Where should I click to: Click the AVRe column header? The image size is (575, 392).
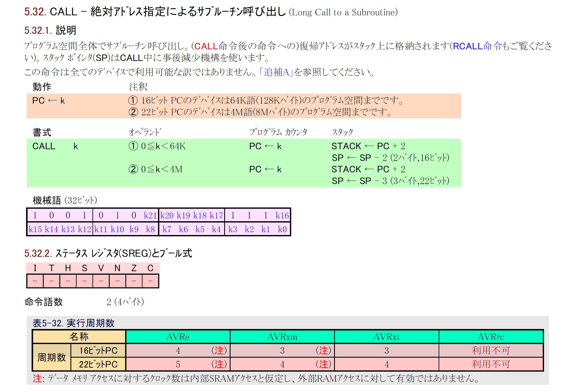click(x=178, y=337)
